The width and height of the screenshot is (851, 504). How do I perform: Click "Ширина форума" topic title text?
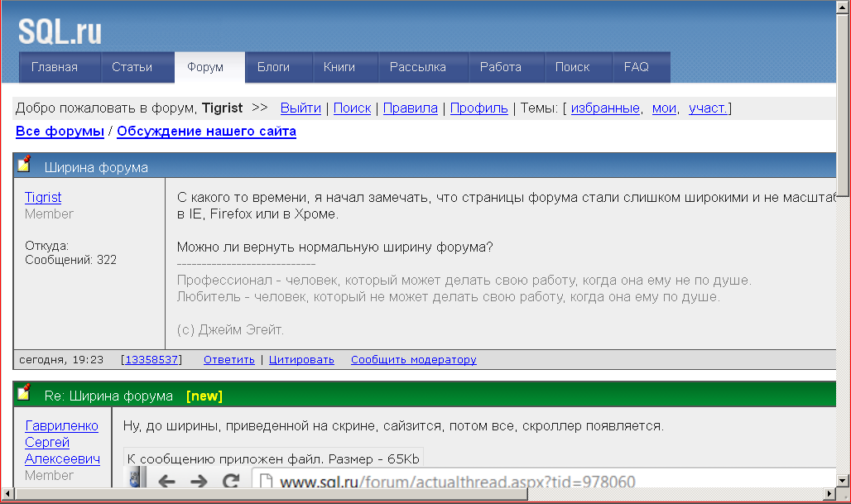(x=96, y=168)
